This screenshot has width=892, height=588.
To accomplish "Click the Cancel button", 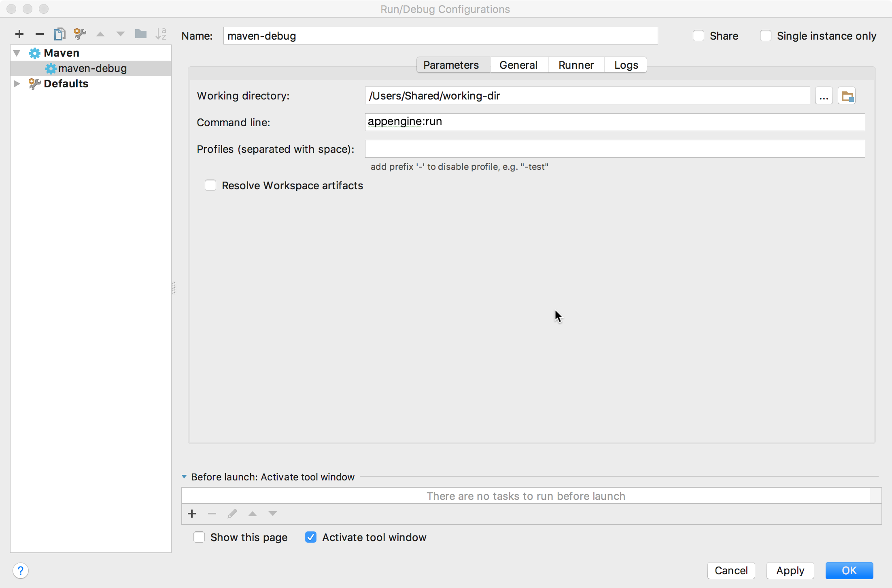I will pos(732,570).
